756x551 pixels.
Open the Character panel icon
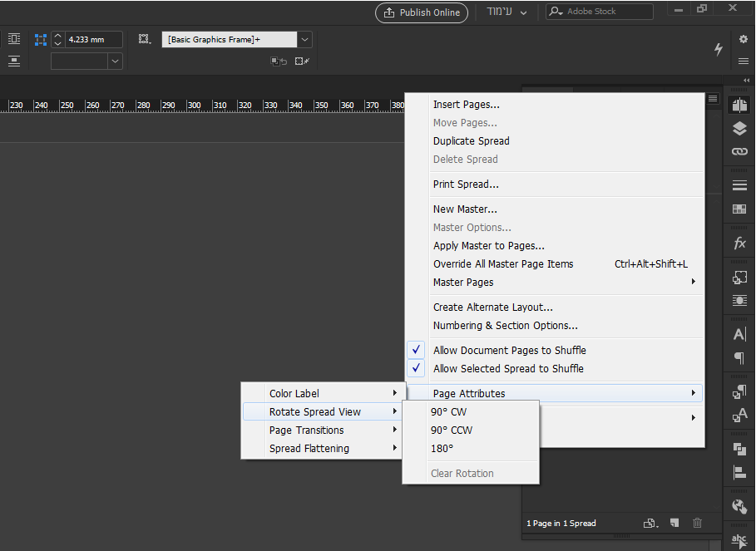coord(739,334)
